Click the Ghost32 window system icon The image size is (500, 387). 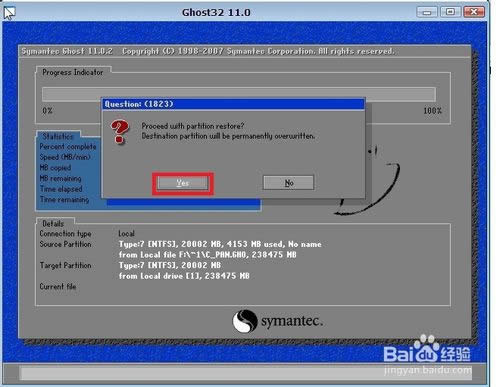pyautogui.click(x=9, y=13)
